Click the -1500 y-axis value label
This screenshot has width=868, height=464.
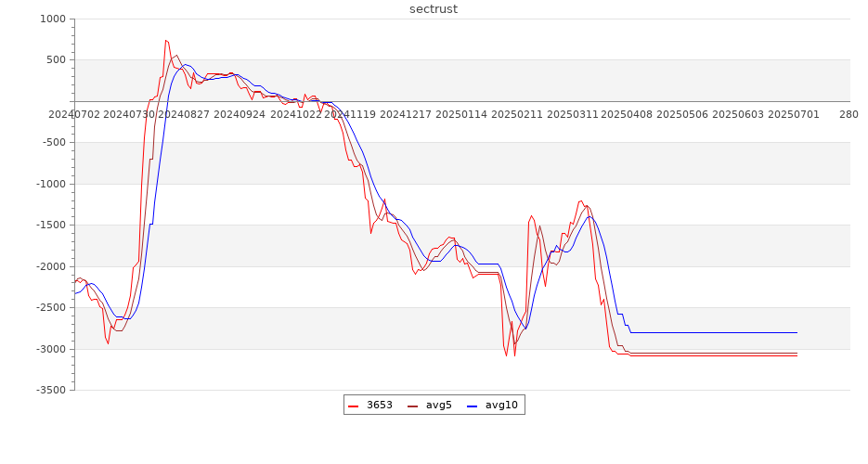(x=50, y=226)
